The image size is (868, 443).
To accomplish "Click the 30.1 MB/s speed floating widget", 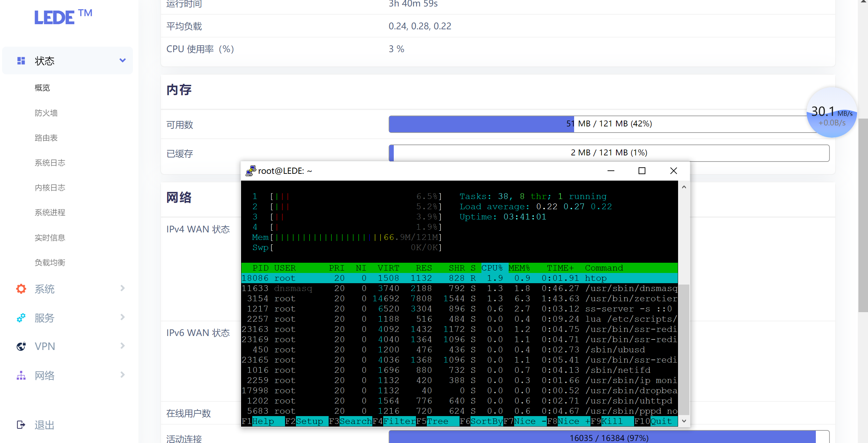I will [x=832, y=113].
